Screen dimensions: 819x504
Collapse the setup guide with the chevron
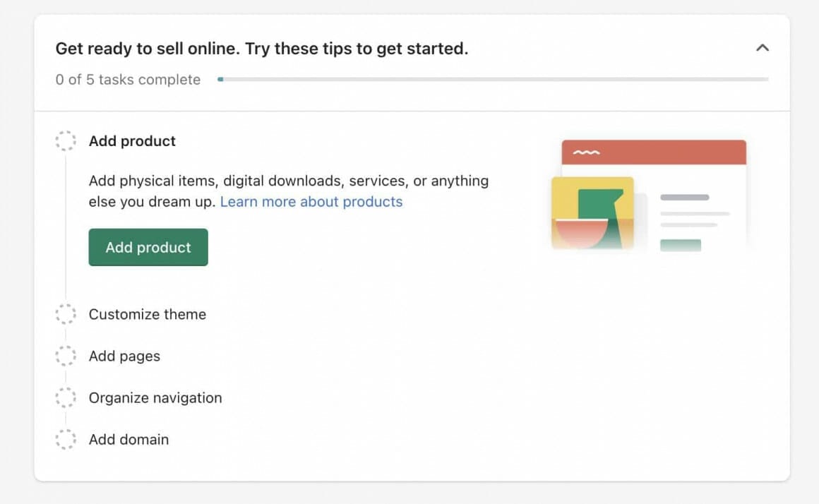pyautogui.click(x=762, y=48)
